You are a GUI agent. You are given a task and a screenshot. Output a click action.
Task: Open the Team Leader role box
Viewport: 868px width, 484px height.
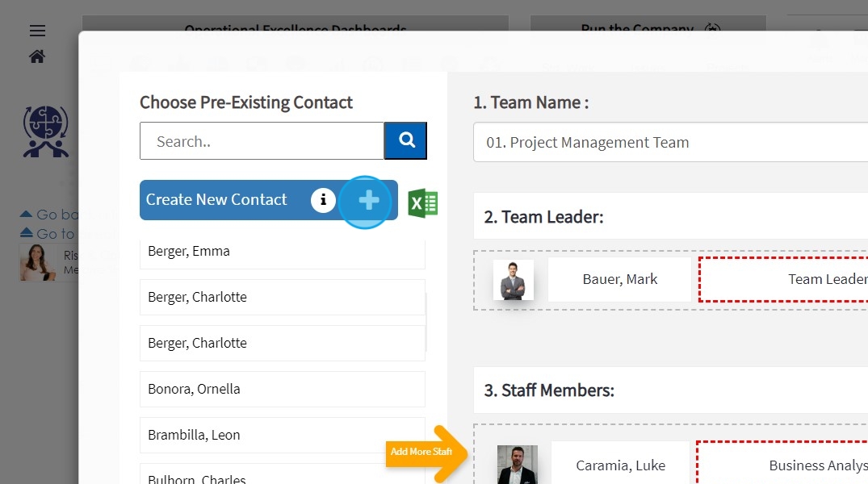pos(783,279)
